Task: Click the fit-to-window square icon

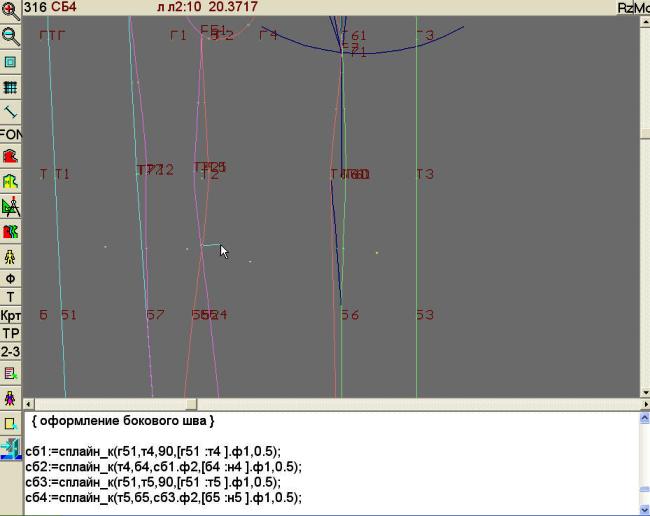Action: click(10, 62)
